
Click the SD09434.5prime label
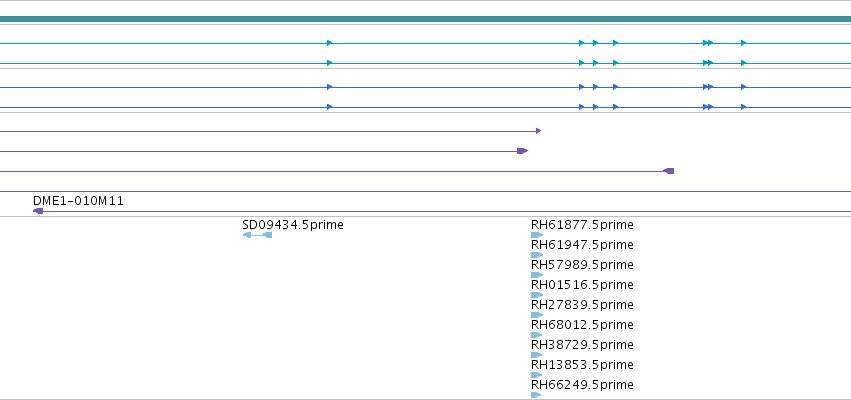[x=293, y=225]
